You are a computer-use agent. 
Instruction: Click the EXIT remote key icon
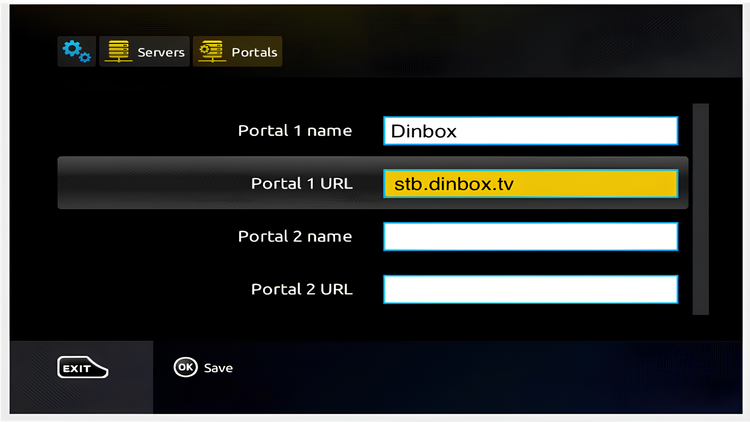point(82,367)
